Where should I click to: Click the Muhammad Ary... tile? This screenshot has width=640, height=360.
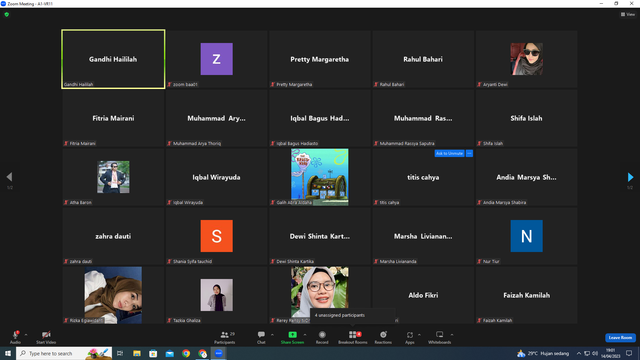(217, 118)
